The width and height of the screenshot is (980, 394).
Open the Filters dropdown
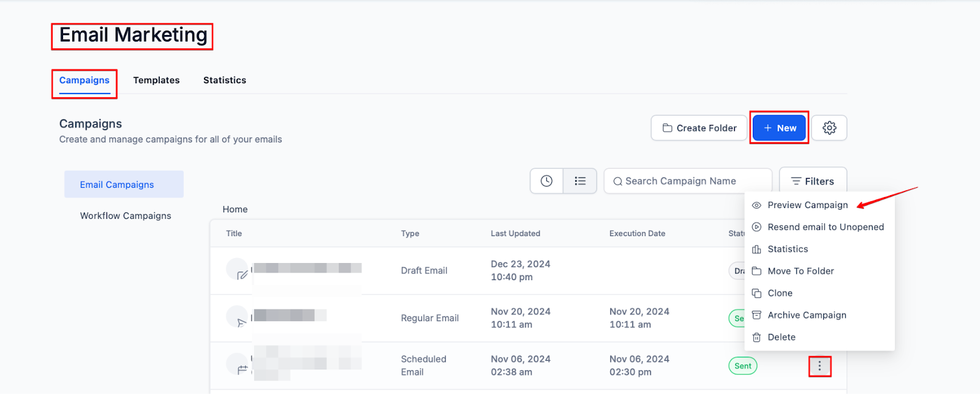click(813, 181)
